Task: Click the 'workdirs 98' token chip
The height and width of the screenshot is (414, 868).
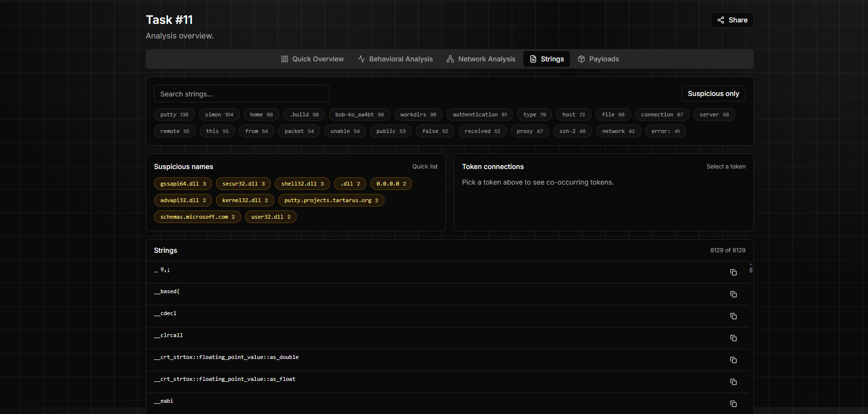Action: 418,114
